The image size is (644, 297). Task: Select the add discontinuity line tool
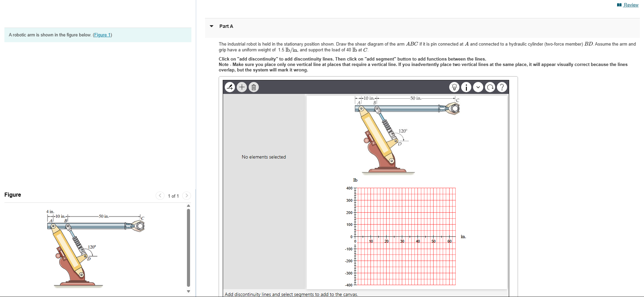pos(230,87)
